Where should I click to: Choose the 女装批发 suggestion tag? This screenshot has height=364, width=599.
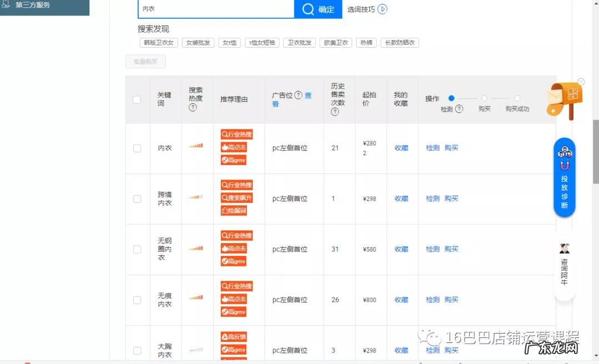pos(198,42)
